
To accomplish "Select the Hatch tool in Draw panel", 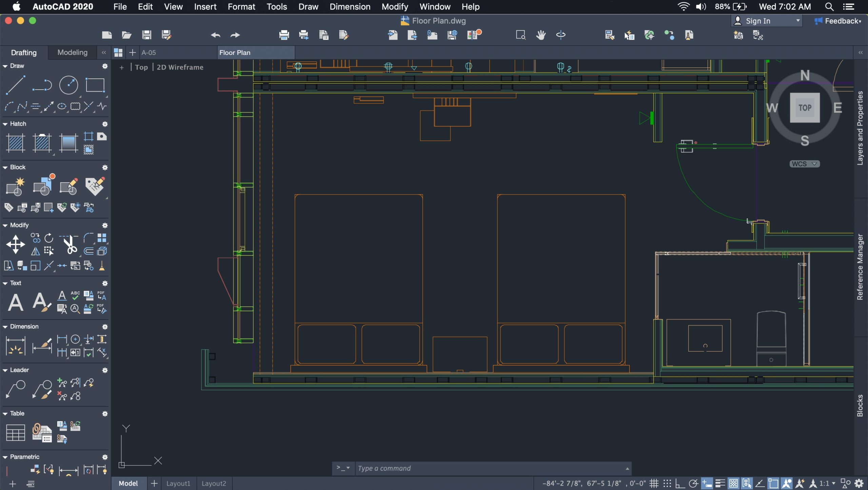I will 15,142.
